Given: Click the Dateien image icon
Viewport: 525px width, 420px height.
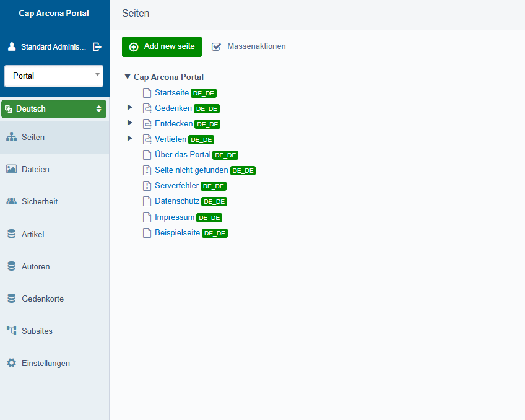Looking at the screenshot, I should (11, 169).
